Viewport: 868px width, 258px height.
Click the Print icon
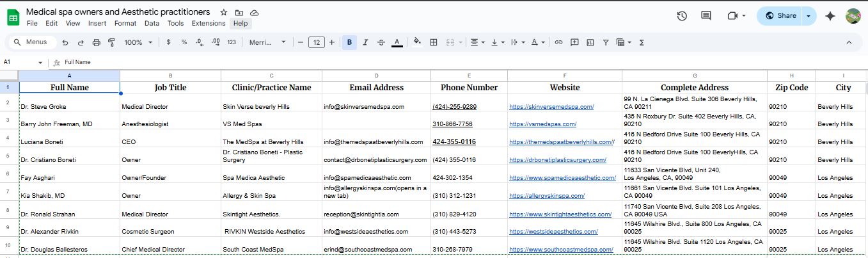click(97, 42)
